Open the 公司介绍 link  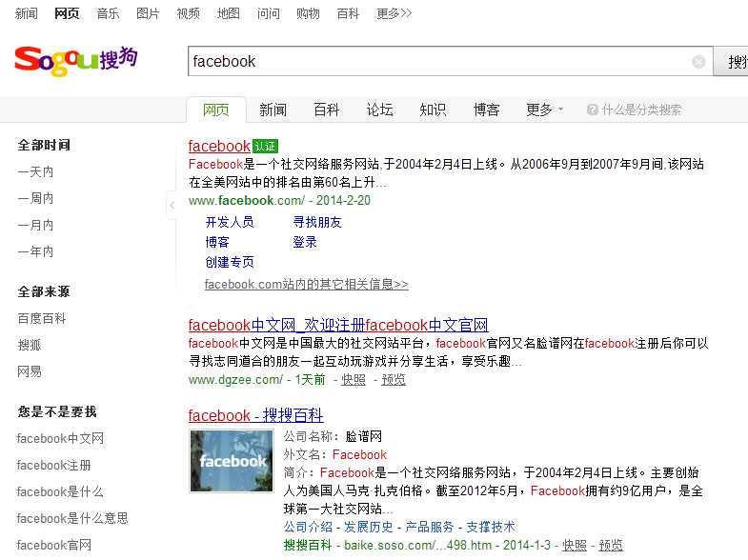[x=308, y=527]
